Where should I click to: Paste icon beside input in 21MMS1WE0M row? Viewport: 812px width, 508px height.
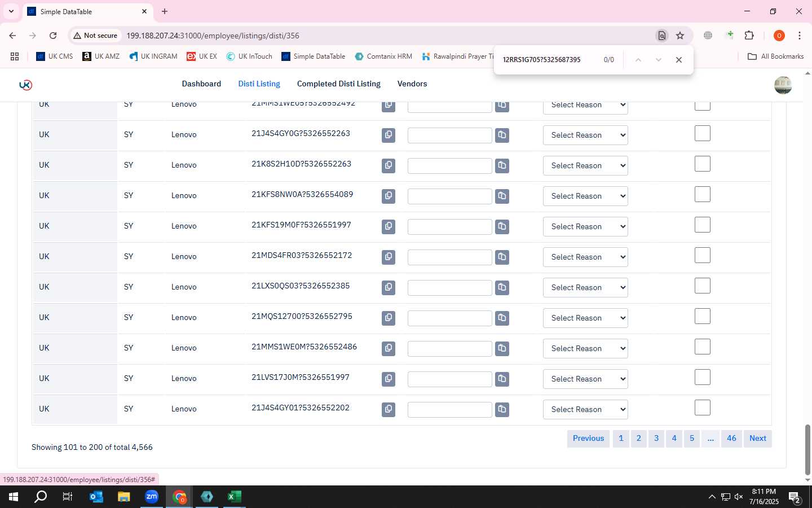click(502, 348)
